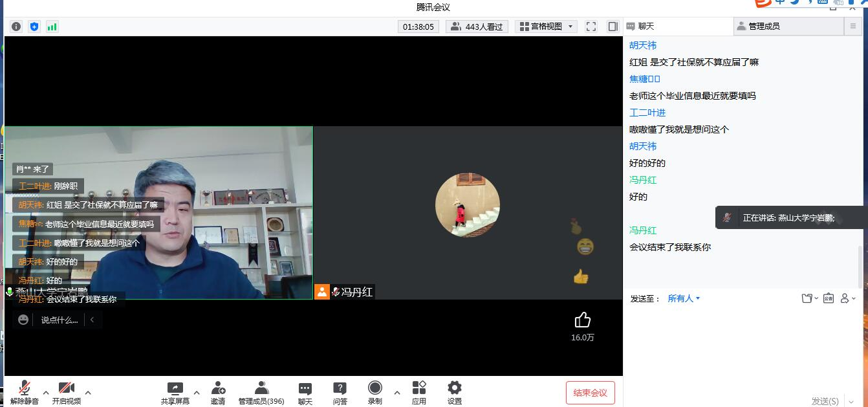
Task: Switch to the 管理成员 tab
Action: click(x=788, y=27)
